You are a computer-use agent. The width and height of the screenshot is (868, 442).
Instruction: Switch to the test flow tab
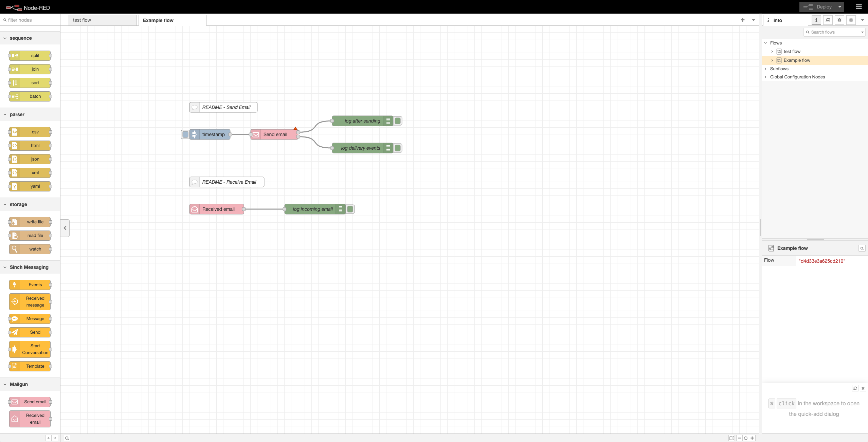(102, 20)
